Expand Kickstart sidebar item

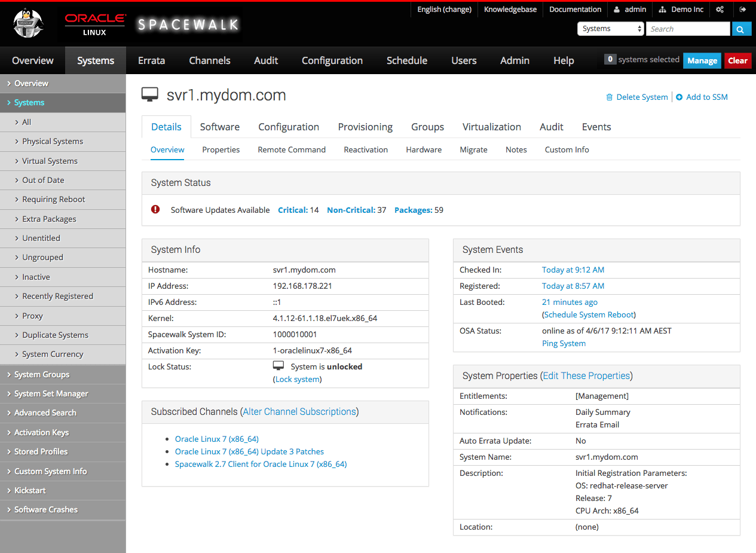click(63, 490)
